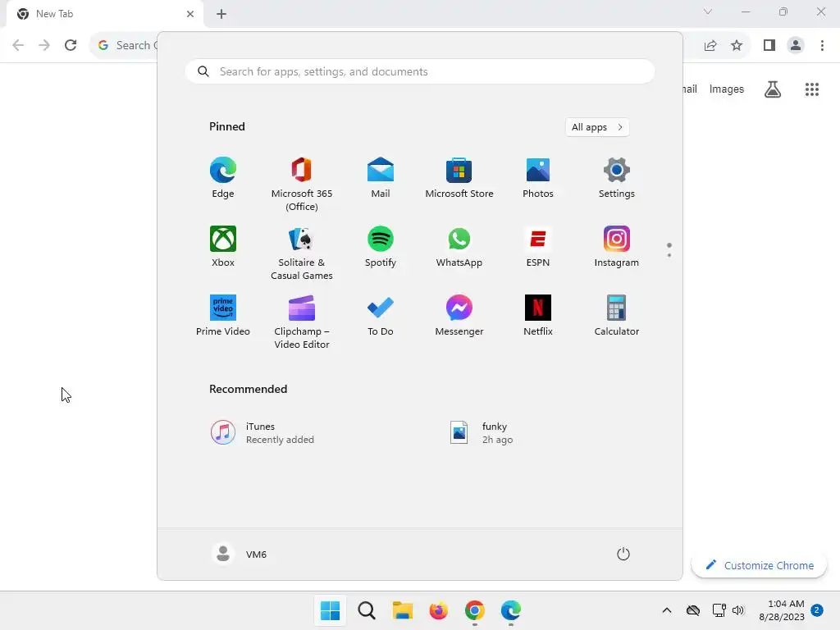The image size is (840, 630).
Task: Launch Prime Video
Action: point(223,316)
